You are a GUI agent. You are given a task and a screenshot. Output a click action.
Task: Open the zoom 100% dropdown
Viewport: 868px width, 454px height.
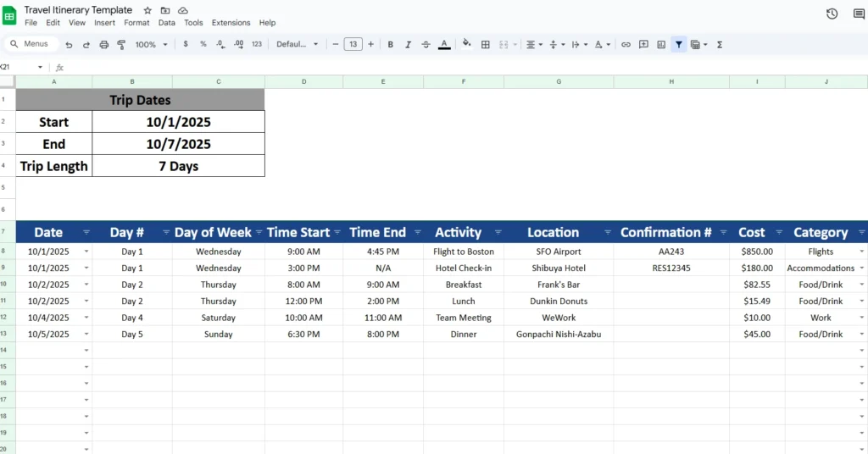pos(151,45)
